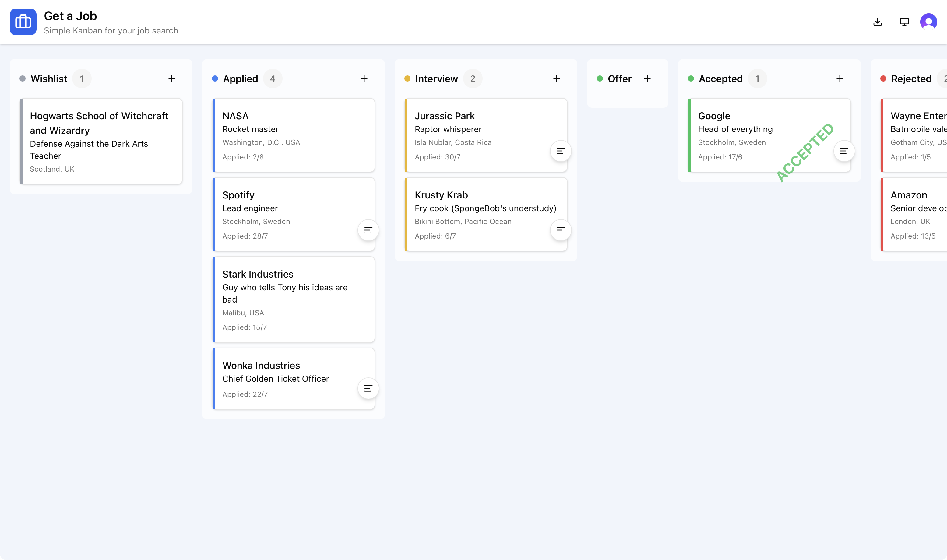Open the user profile avatar

point(928,22)
